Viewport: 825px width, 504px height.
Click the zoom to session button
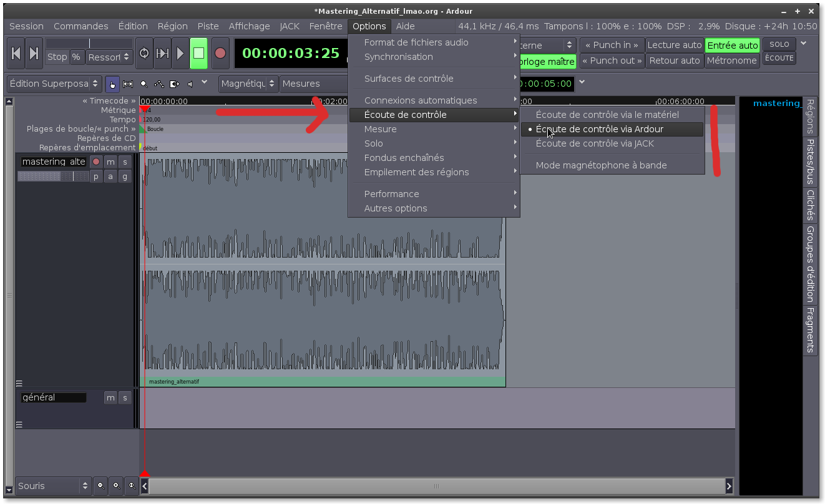point(131,486)
